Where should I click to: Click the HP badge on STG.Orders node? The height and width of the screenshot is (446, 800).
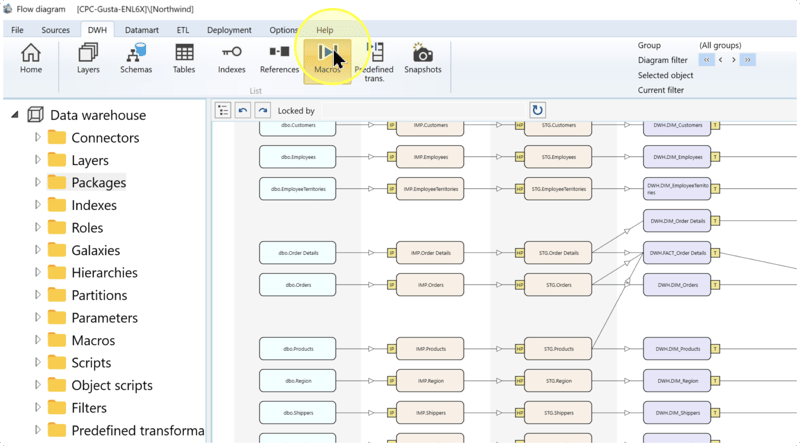519,285
